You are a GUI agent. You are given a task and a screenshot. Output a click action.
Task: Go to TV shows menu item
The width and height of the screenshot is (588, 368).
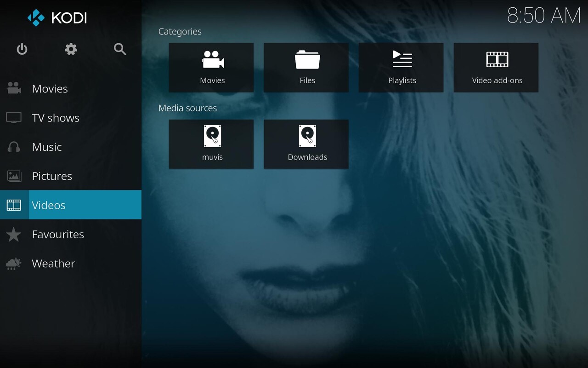point(56,118)
